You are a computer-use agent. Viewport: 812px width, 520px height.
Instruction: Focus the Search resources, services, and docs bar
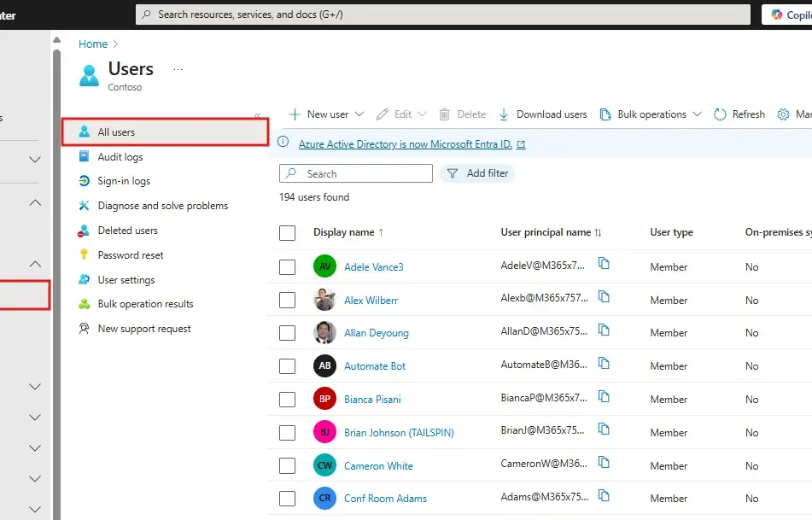pos(443,15)
